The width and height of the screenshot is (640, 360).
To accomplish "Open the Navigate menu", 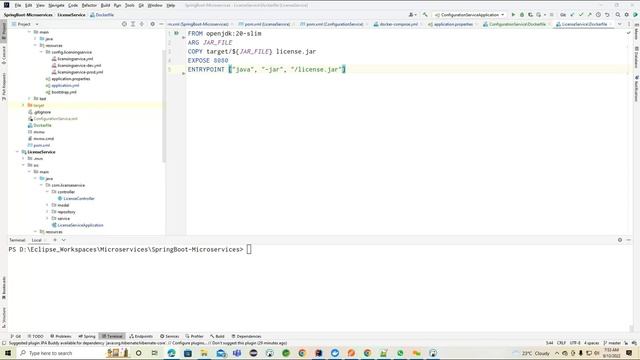I will (56, 5).
